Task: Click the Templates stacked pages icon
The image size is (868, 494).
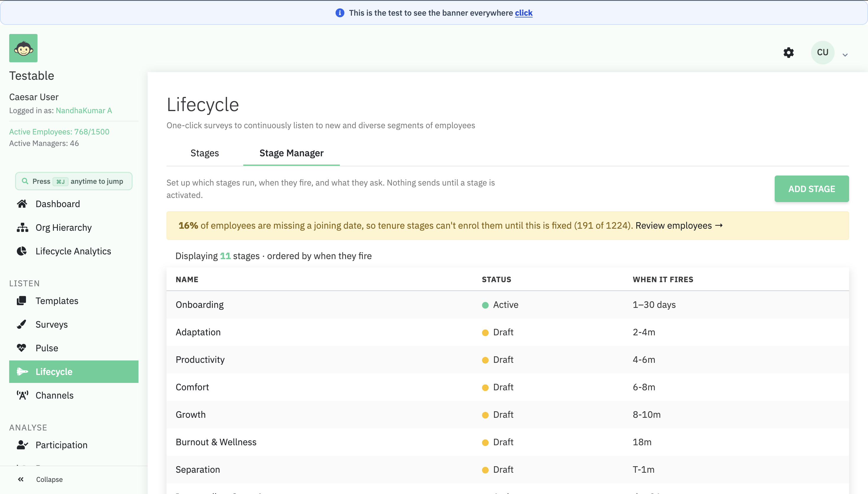Action: click(21, 300)
